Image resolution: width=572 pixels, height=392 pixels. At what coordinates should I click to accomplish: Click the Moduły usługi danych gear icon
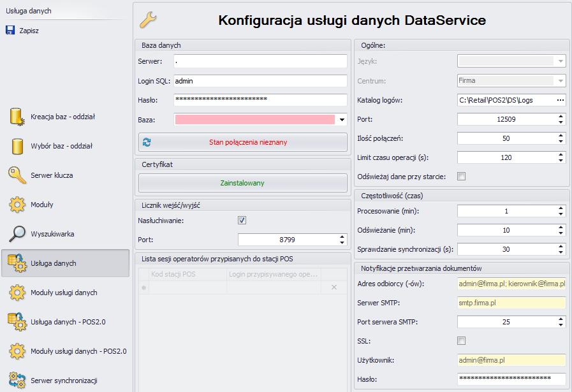click(x=17, y=293)
